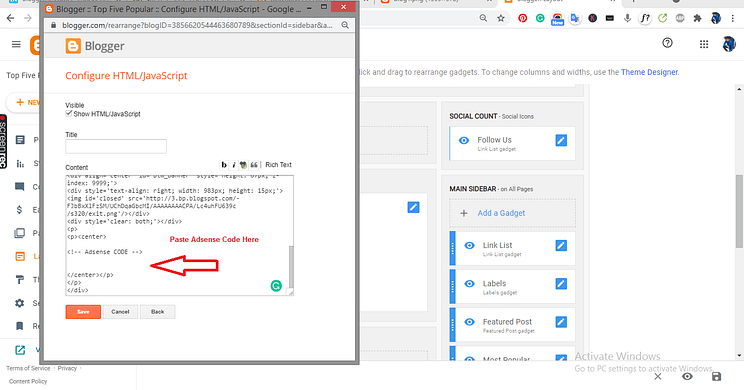The width and height of the screenshot is (744, 390).
Task: Open Terms of Service link
Action: click(28, 368)
